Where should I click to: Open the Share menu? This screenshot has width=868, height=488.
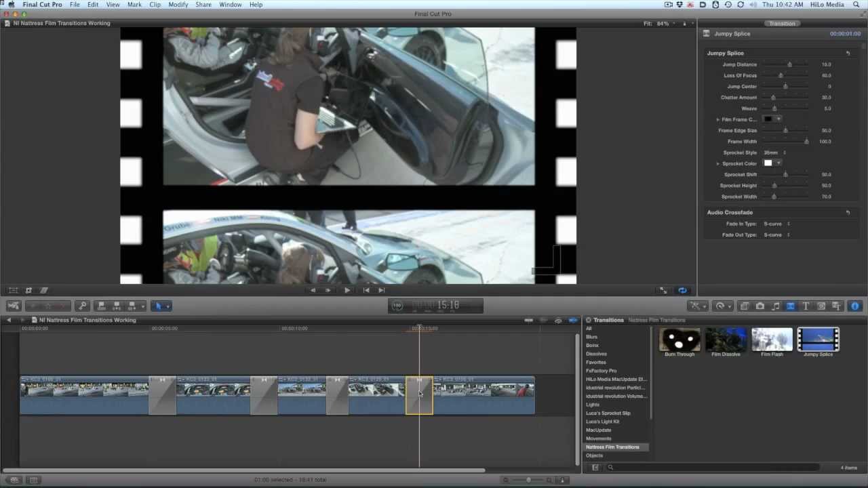coord(203,5)
